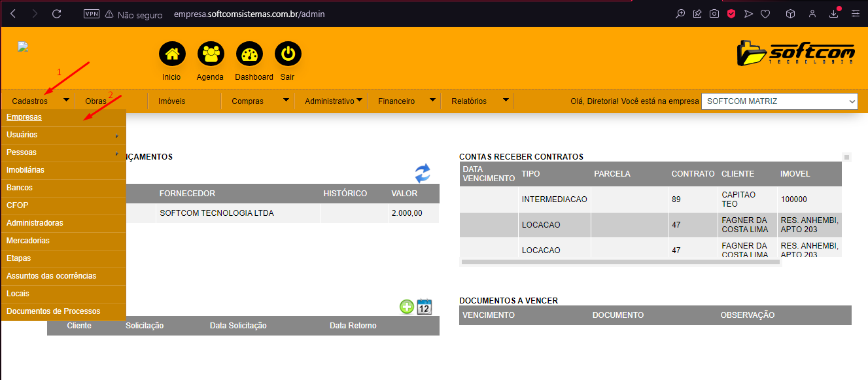Open the calendar icon showing 12
The width and height of the screenshot is (868, 380).
[425, 307]
